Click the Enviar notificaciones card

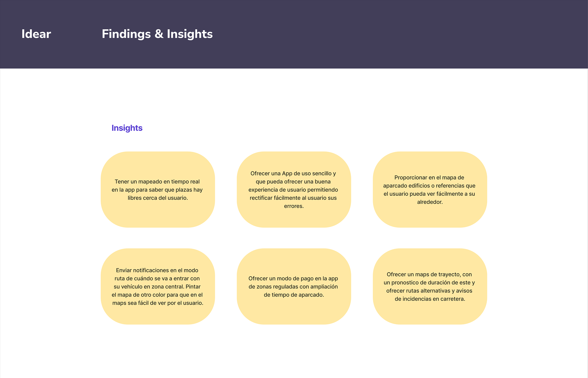[158, 286]
